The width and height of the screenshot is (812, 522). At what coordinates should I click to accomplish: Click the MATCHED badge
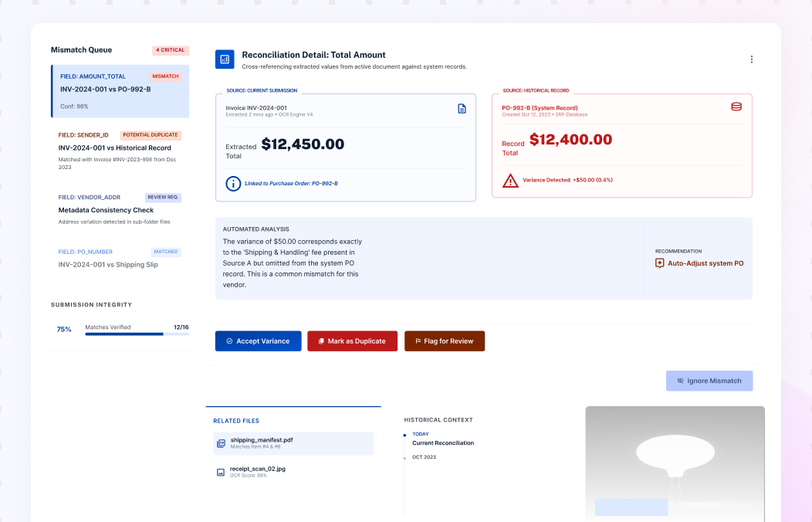pyautogui.click(x=166, y=252)
